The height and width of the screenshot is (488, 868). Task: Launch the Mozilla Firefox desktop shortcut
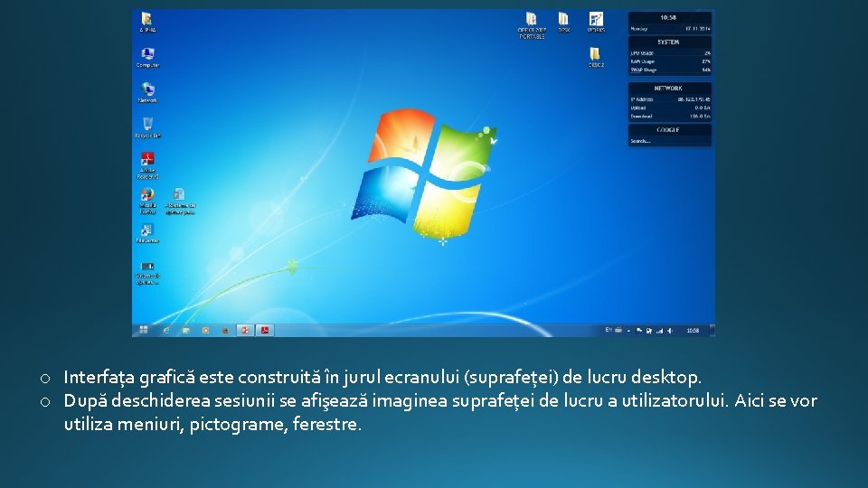[147, 201]
